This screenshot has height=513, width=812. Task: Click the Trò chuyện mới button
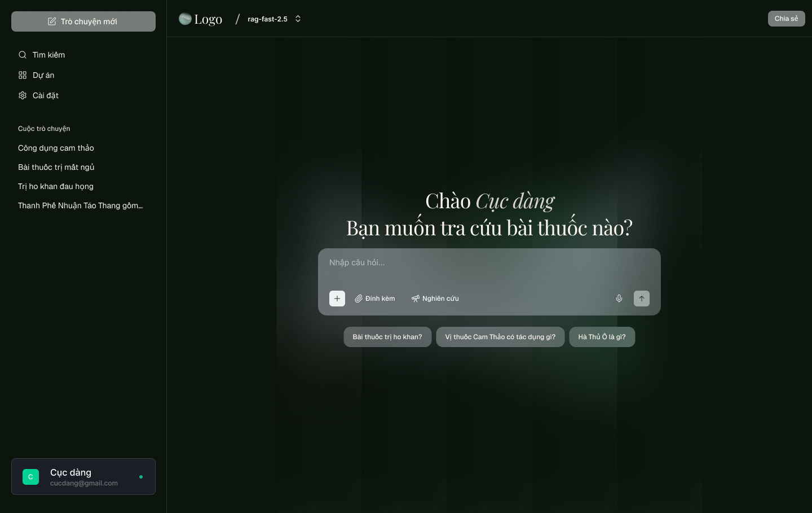point(83,21)
